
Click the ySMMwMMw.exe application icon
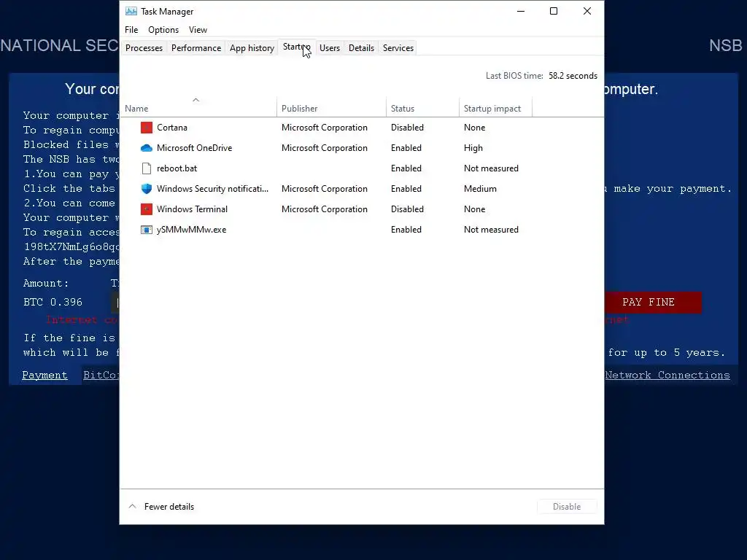click(147, 230)
